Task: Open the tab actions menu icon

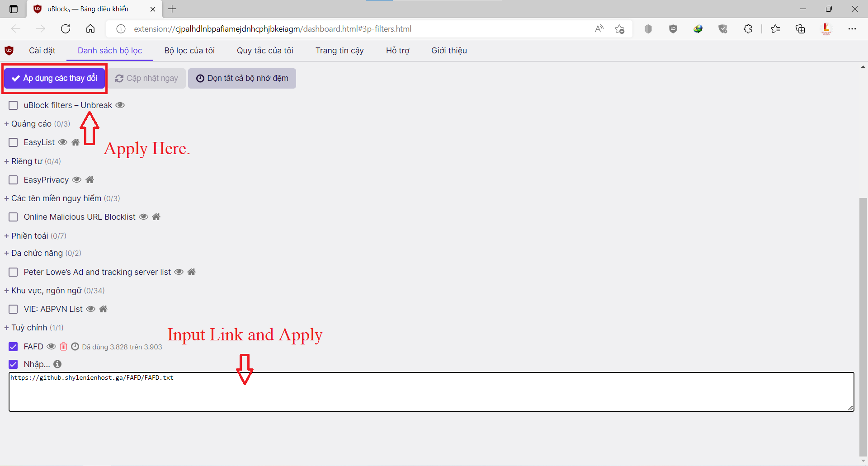Action: click(14, 9)
